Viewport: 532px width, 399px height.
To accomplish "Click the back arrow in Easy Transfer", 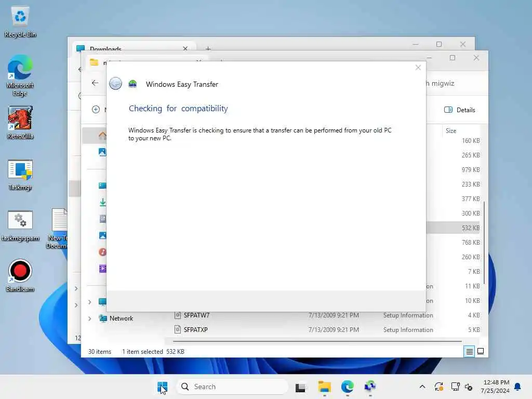I will (115, 83).
